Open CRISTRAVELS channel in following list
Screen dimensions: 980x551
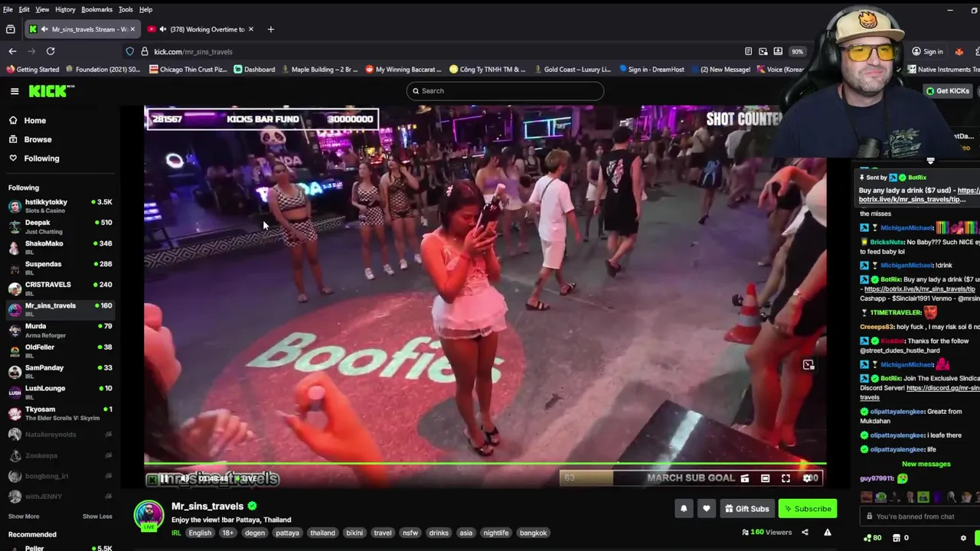point(60,289)
